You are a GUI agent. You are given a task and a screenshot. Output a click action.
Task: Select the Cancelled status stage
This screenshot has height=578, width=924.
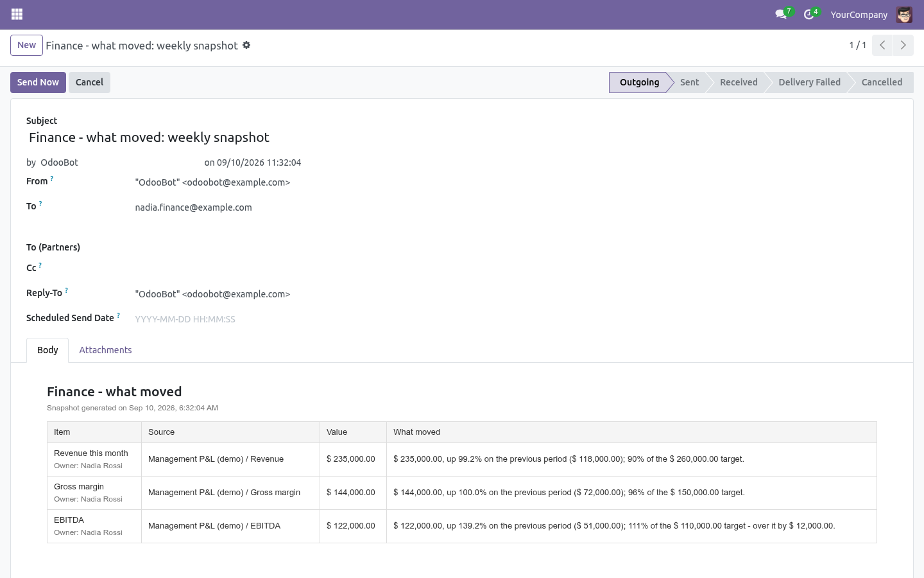coord(882,82)
